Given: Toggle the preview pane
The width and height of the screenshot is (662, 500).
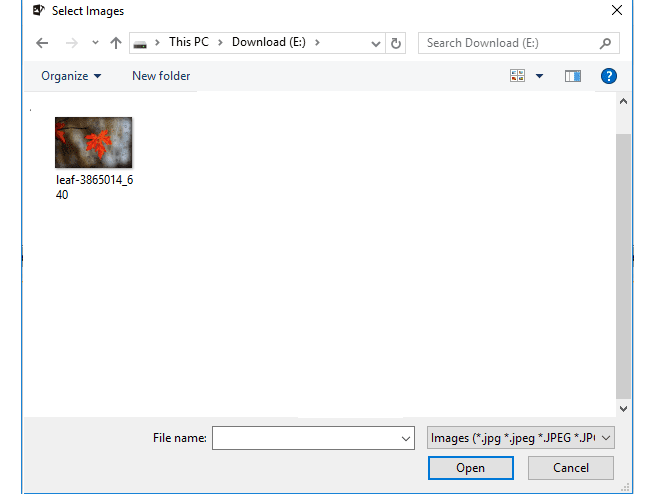Looking at the screenshot, I should point(573,76).
